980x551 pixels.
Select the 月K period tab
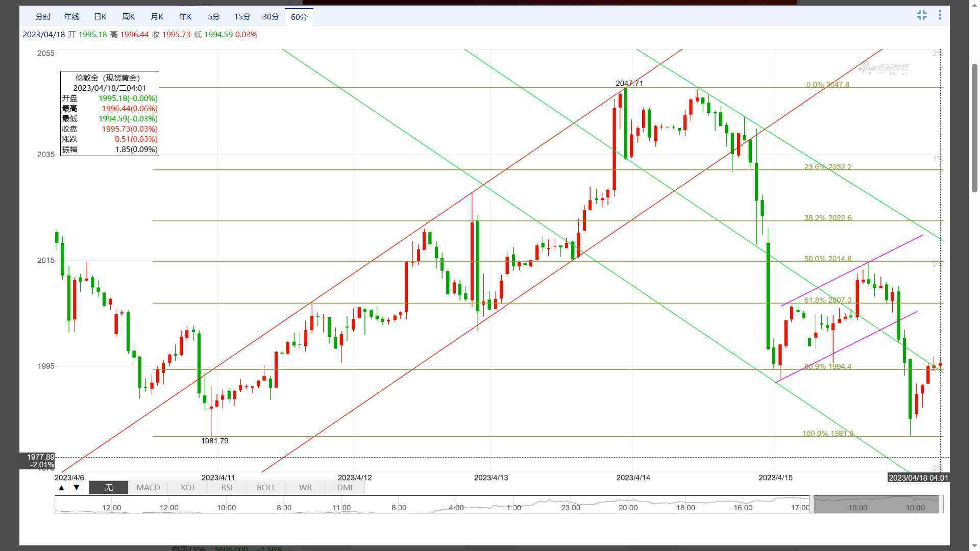157,17
